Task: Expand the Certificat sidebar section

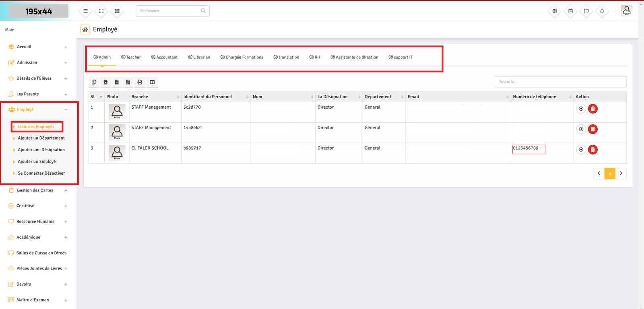Action: [66, 206]
